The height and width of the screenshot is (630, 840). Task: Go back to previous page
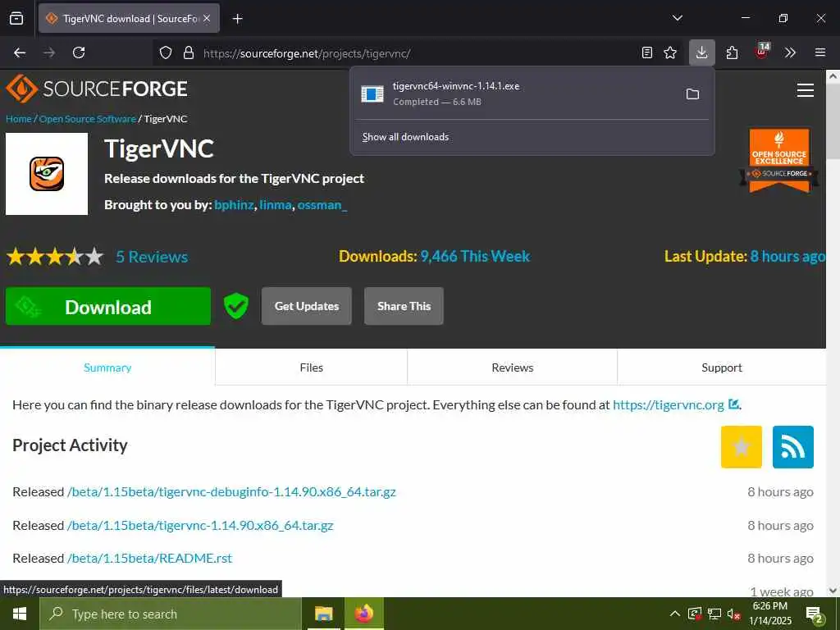point(20,52)
